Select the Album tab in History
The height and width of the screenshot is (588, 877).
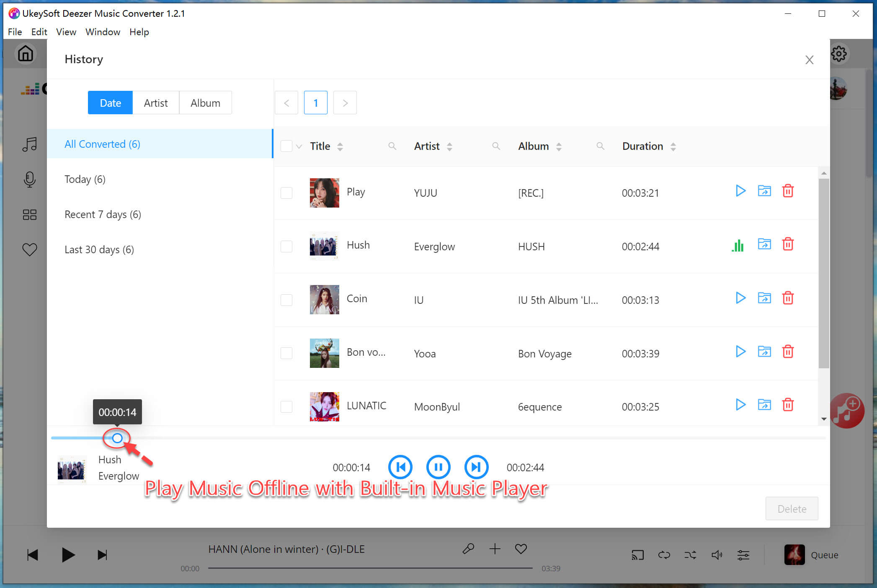pos(205,103)
